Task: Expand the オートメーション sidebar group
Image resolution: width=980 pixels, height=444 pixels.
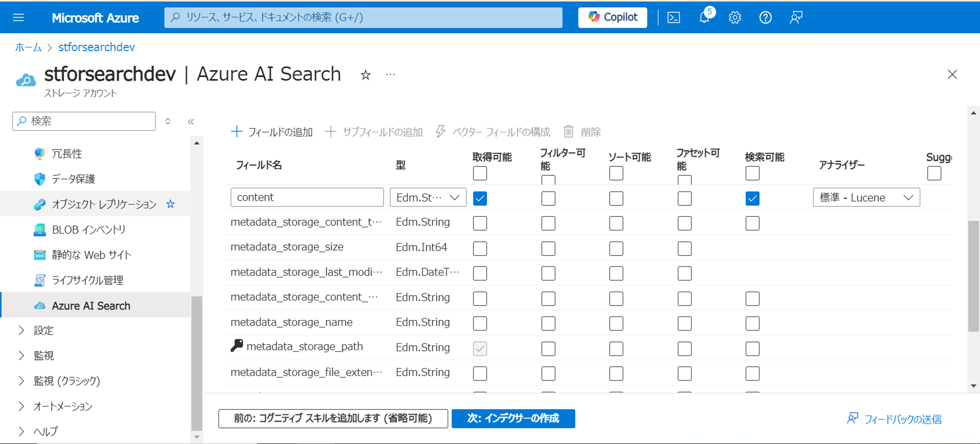Action: (x=22, y=406)
